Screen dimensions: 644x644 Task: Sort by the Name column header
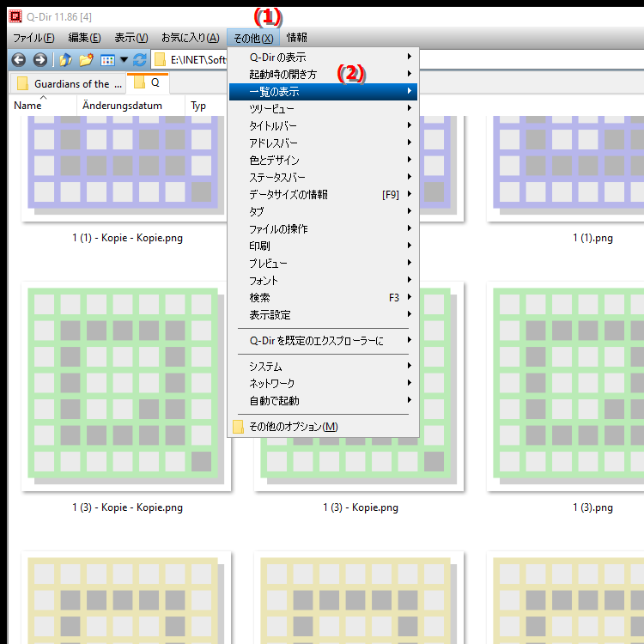pos(27,106)
